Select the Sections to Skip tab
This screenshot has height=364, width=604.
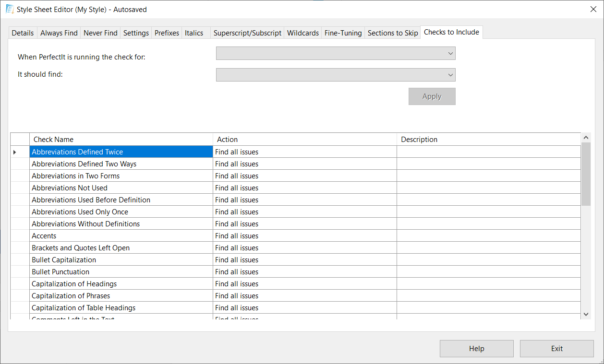tap(392, 33)
